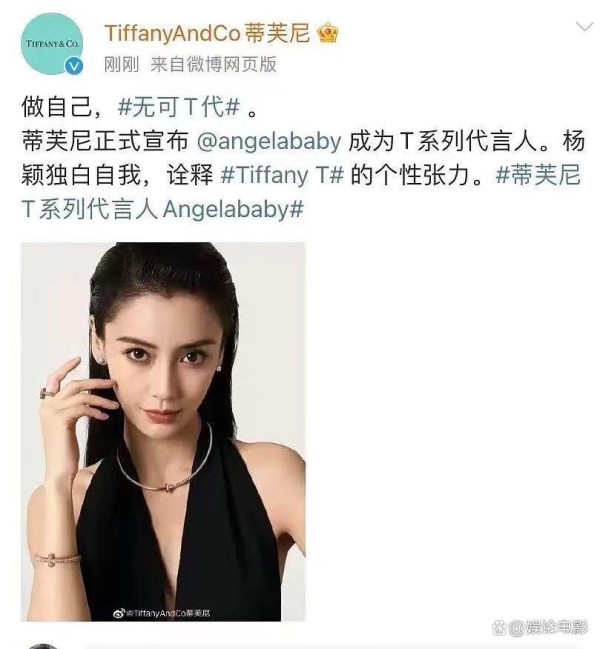
Task: Open the #Tiffany T# hashtag
Action: click(x=282, y=175)
